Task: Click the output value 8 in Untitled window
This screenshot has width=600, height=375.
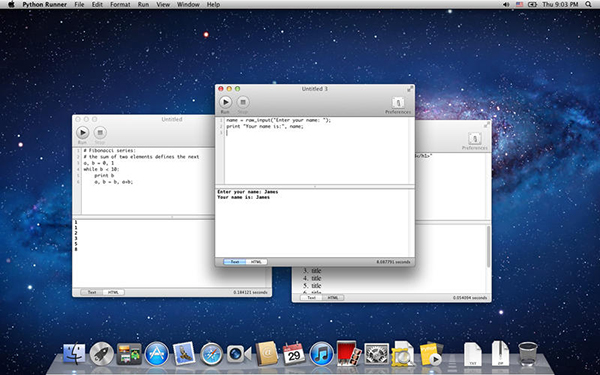Action: pos(76,249)
